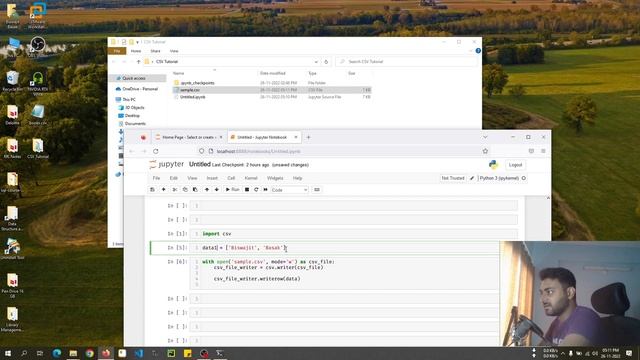This screenshot has width=640, height=360.
Task: Bookmark this page with the star icon
Action: [x=485, y=151]
